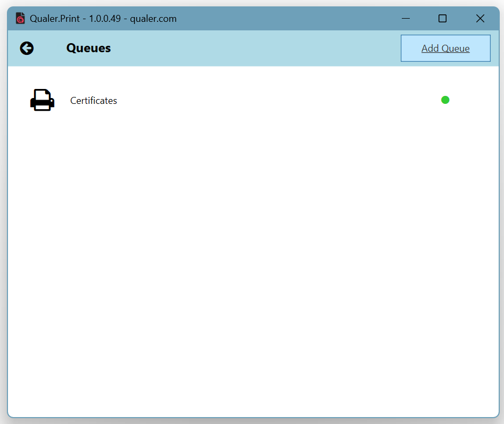
Task: Minimize the Qualer.Print window
Action: pyautogui.click(x=406, y=18)
